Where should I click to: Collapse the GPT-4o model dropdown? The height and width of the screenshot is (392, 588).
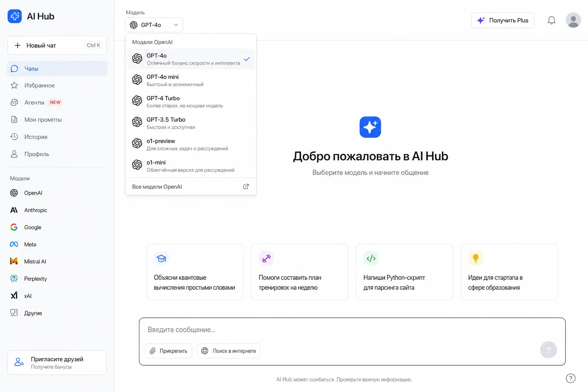tap(154, 25)
